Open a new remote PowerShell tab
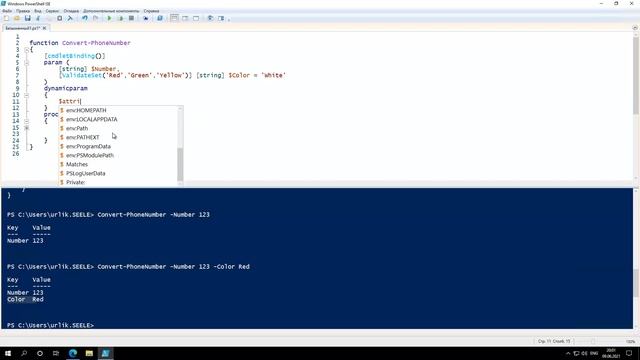This screenshot has width=640, height=360. coord(146,18)
